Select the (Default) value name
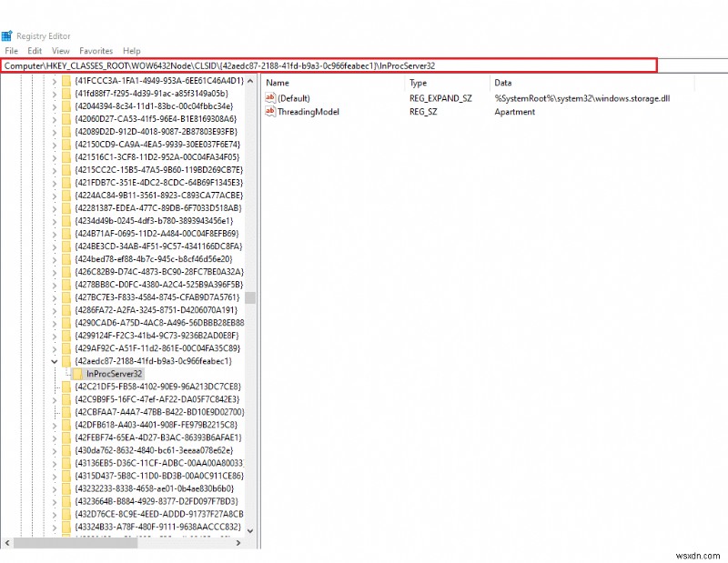Screen dimensions: 728x563 coord(293,98)
